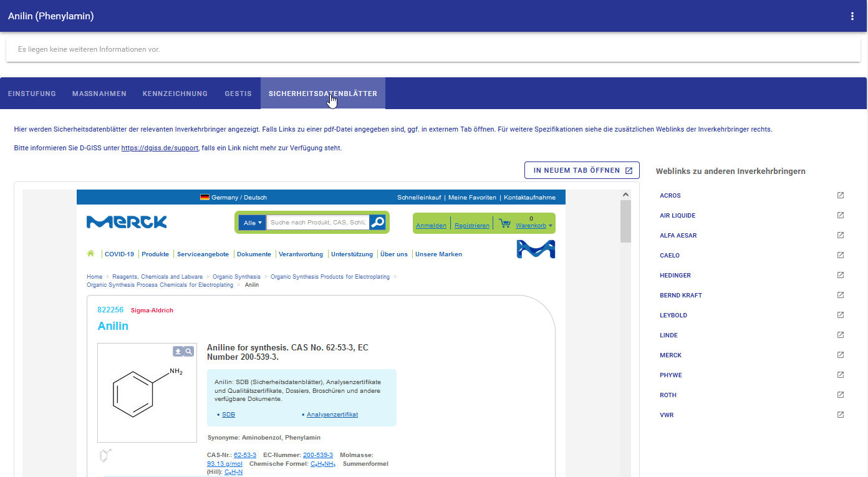The image size is (868, 477).
Task: Click the Merck product search field
Action: click(318, 223)
